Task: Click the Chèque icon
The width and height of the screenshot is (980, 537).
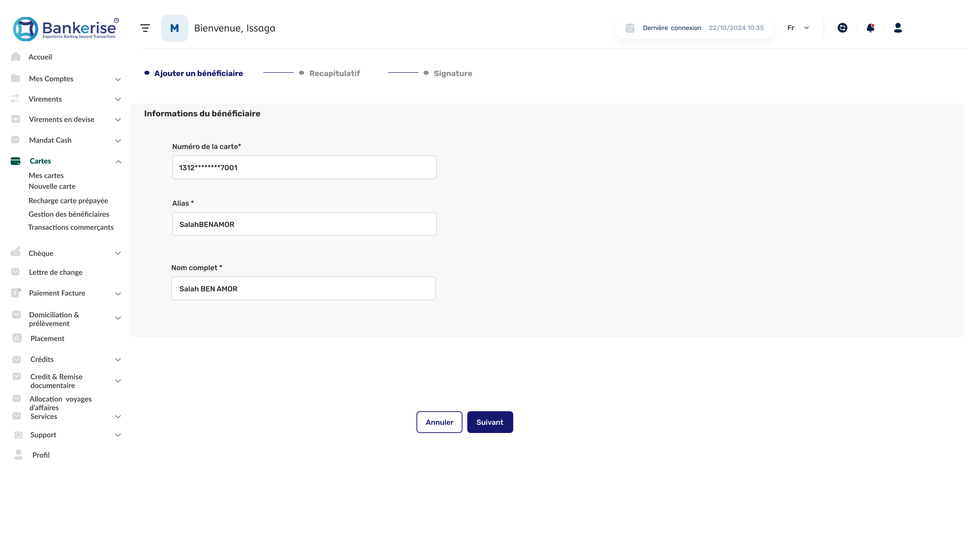Action: 16,252
